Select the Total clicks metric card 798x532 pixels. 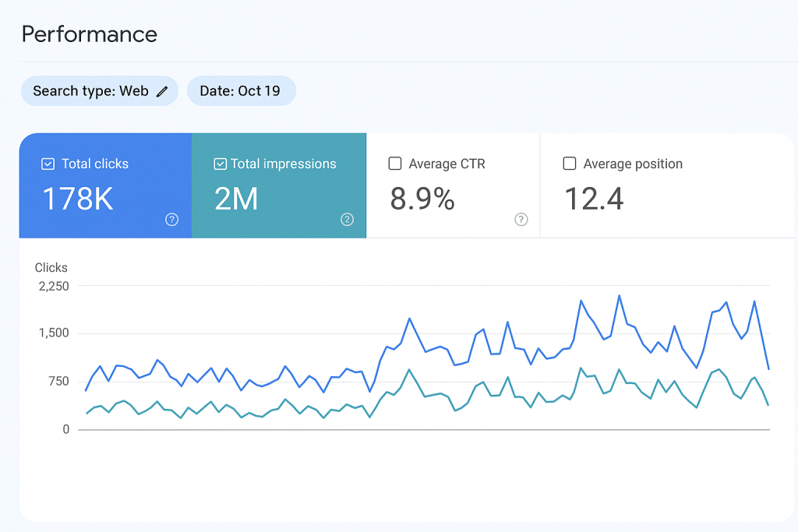tap(104, 185)
